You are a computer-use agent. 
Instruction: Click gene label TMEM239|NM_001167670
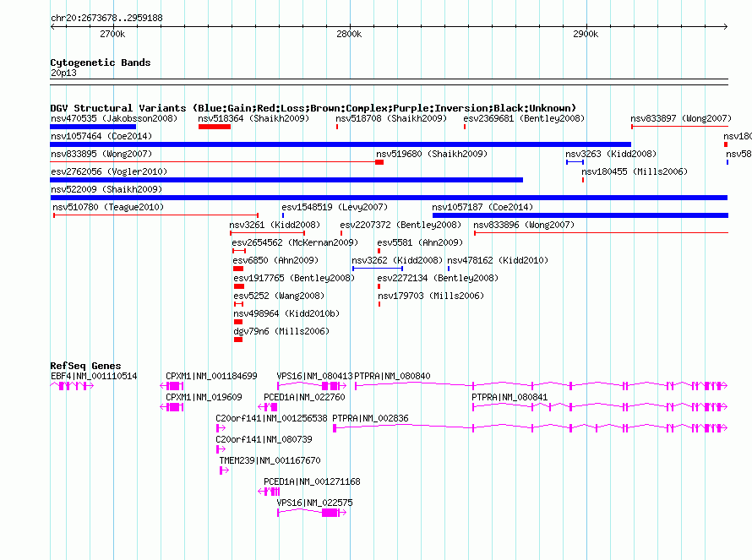270,460
